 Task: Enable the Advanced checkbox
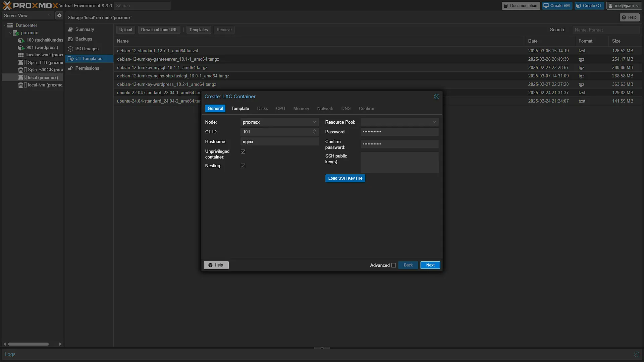[x=394, y=265]
